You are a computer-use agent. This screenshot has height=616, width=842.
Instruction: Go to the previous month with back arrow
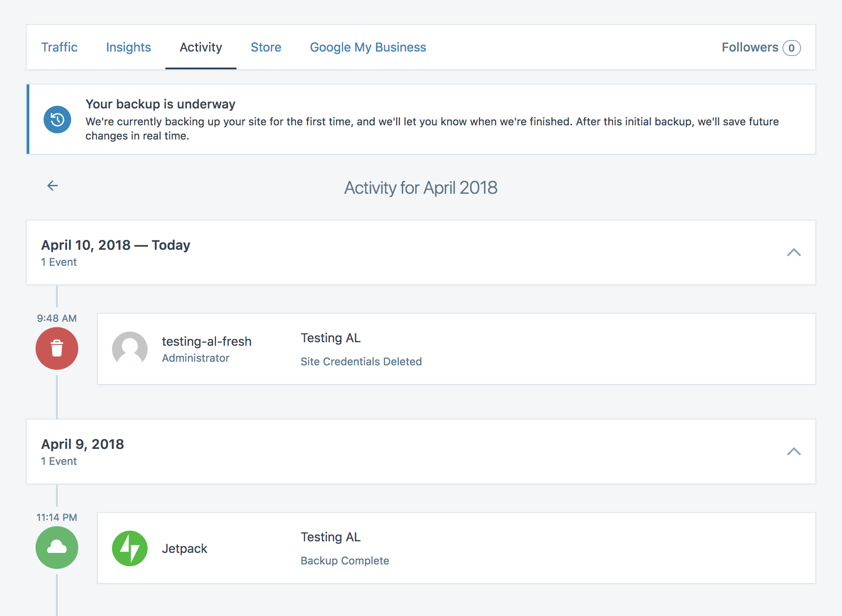53,186
